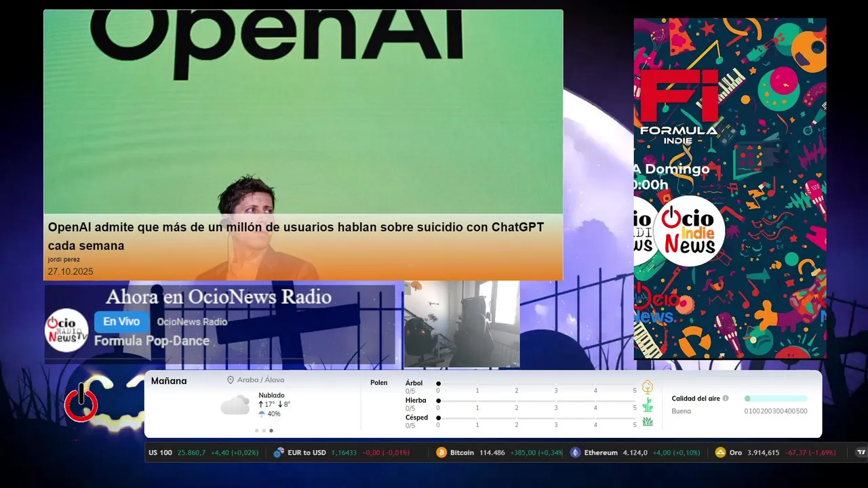Click the Hierba pollen level bar

(x=537, y=401)
